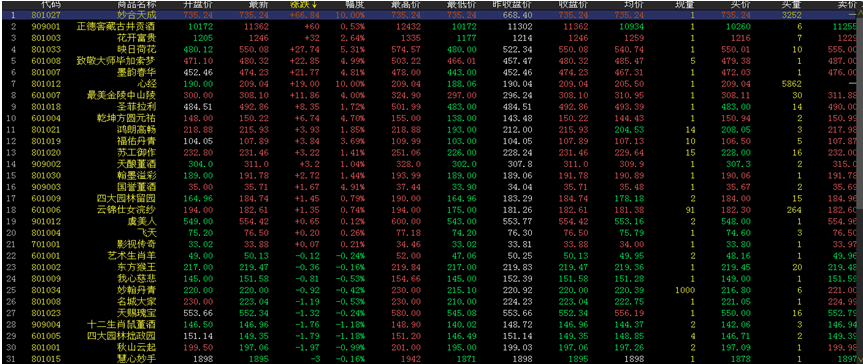Screen dimensions: 863x364
Task: Click the vertical scrollbar at right edge
Action: 860,187
